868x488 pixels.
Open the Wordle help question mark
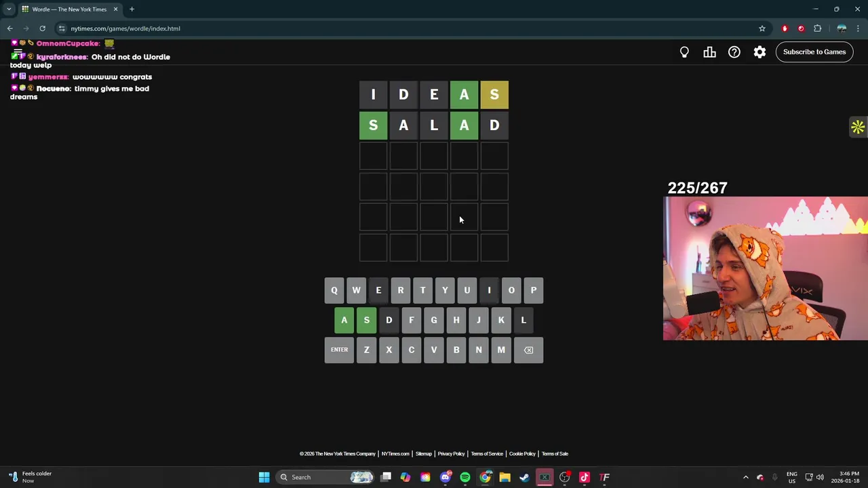pyautogui.click(x=734, y=52)
